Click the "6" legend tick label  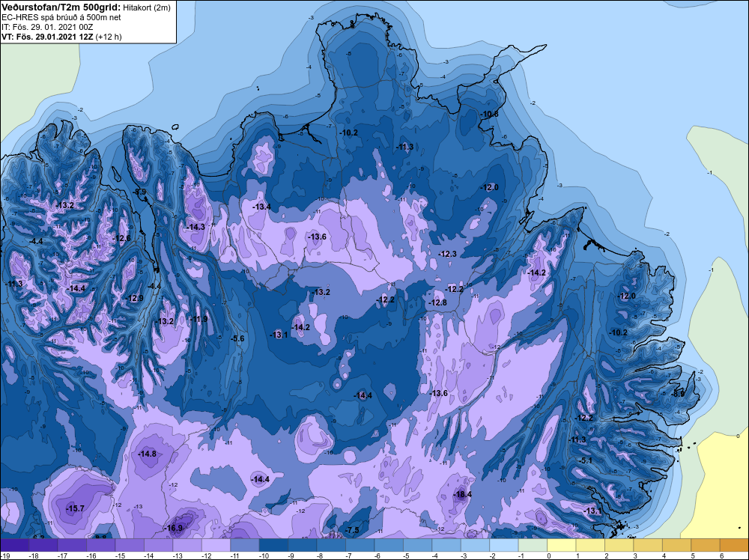point(721,556)
